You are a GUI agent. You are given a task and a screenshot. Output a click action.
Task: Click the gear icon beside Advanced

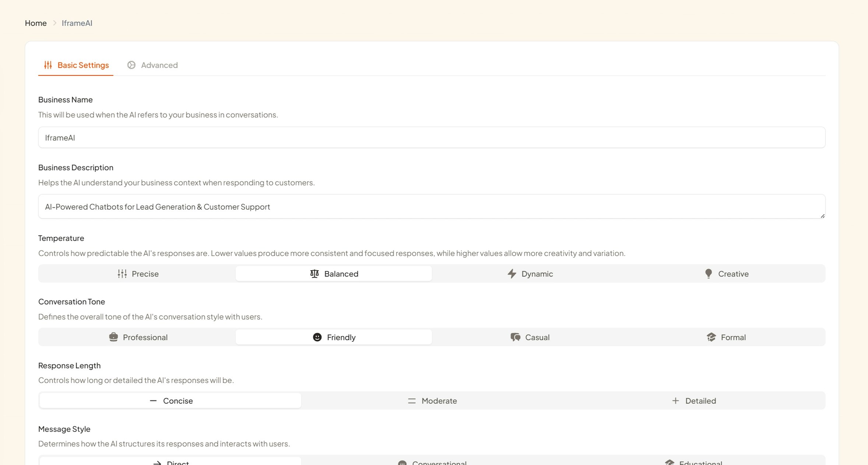pyautogui.click(x=131, y=65)
